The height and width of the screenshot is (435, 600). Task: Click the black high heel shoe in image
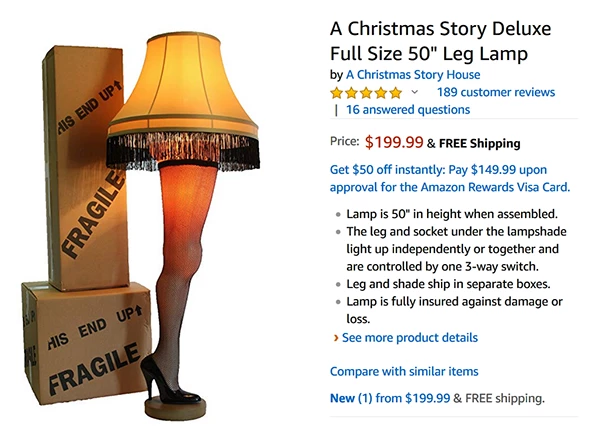coord(169,381)
